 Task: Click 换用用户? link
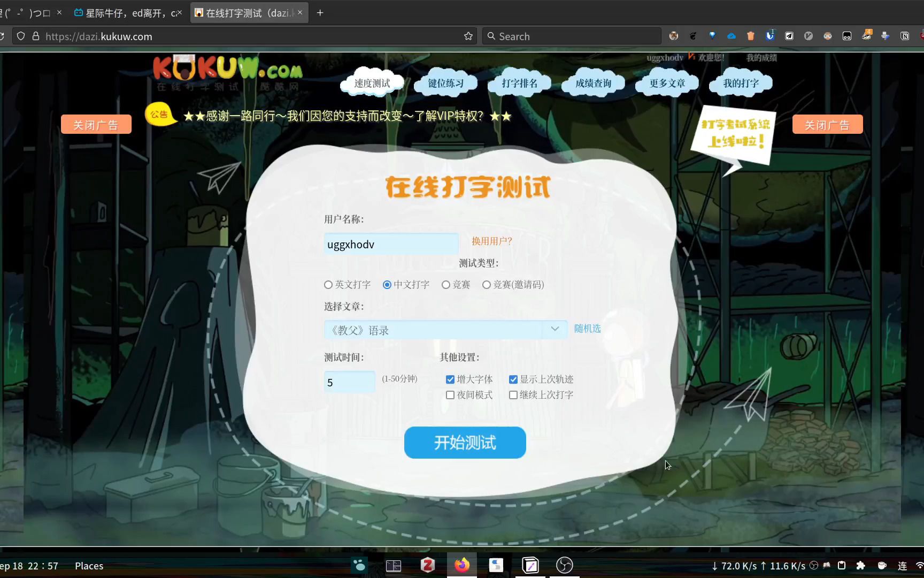[x=492, y=241]
